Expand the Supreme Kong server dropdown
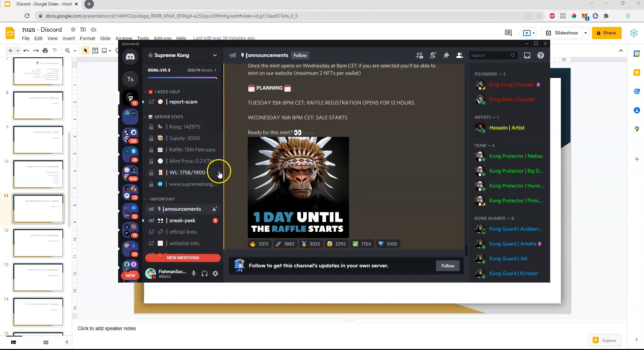Viewport: 644px width, 350px height. [215, 55]
